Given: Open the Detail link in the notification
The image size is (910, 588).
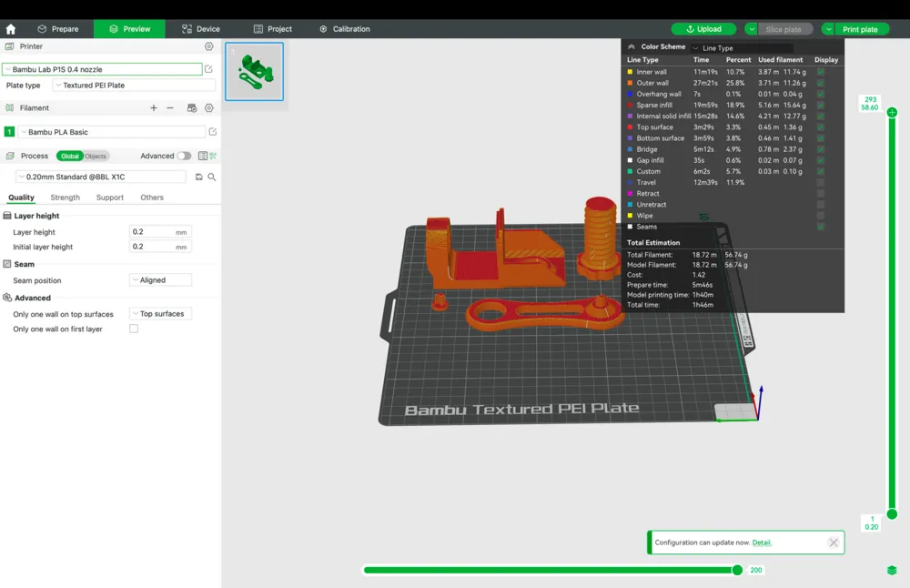Looking at the screenshot, I should [x=762, y=542].
